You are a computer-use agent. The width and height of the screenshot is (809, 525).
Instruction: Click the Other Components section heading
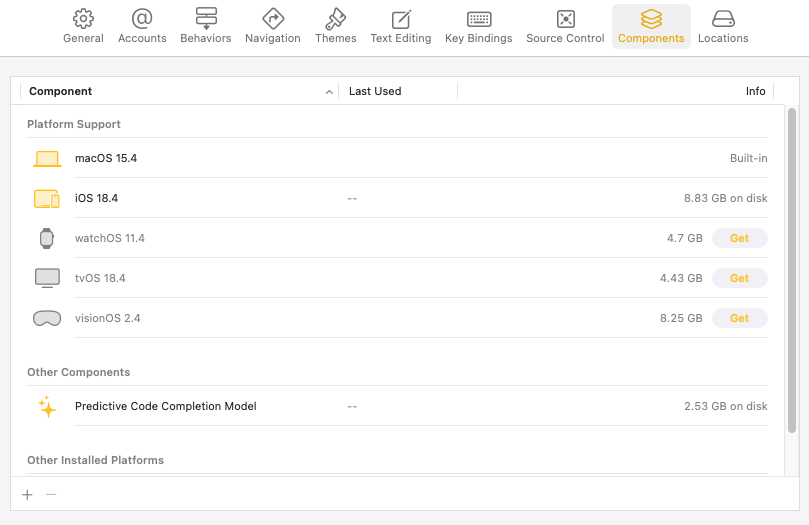pos(78,372)
